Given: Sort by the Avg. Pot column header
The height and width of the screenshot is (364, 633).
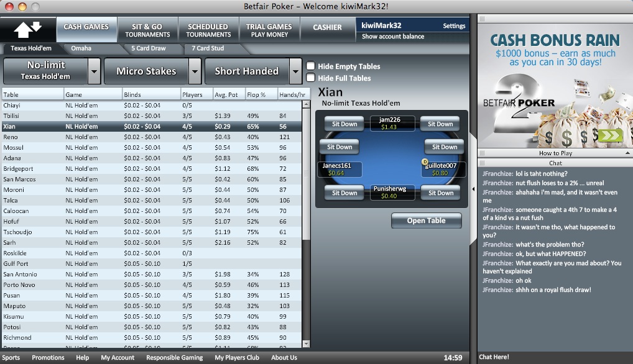Looking at the screenshot, I should tap(229, 94).
